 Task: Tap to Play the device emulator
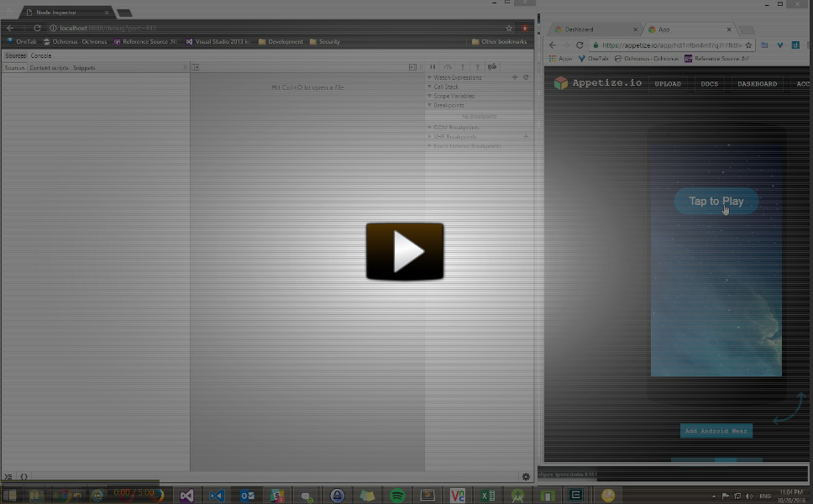click(x=716, y=202)
